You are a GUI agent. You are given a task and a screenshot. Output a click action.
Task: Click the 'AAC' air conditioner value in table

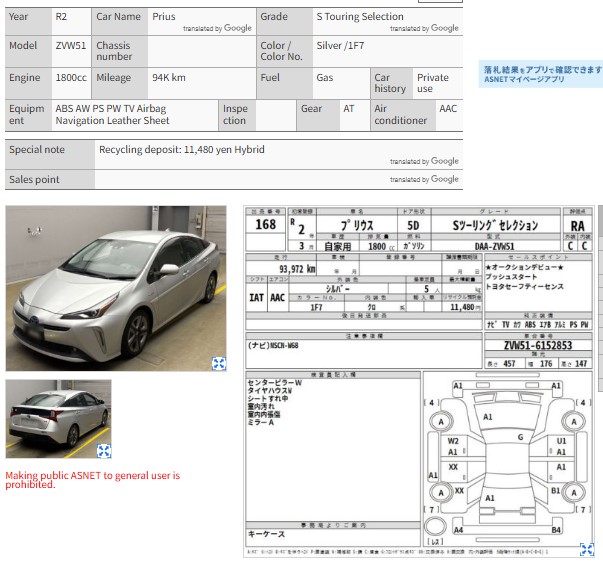(448, 109)
